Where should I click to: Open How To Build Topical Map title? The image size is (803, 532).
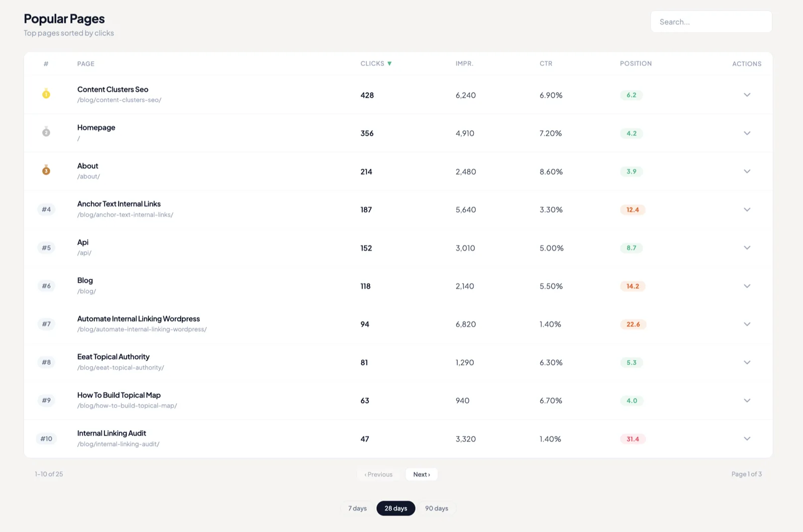pos(119,395)
